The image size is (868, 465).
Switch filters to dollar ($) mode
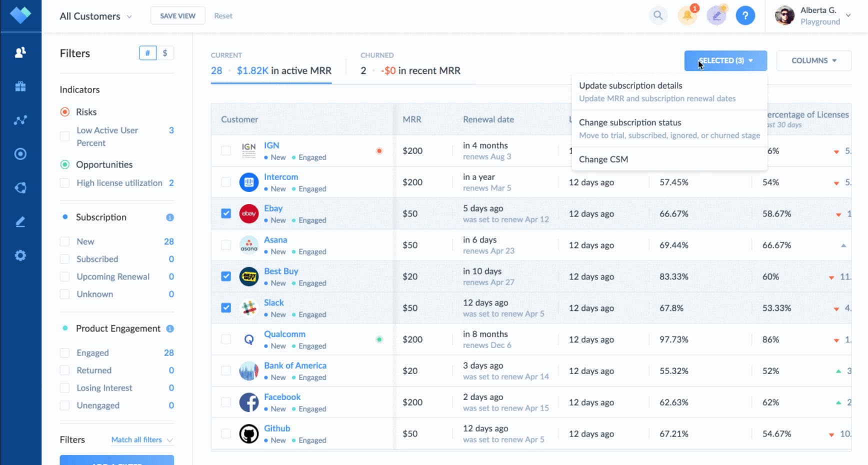click(x=165, y=53)
